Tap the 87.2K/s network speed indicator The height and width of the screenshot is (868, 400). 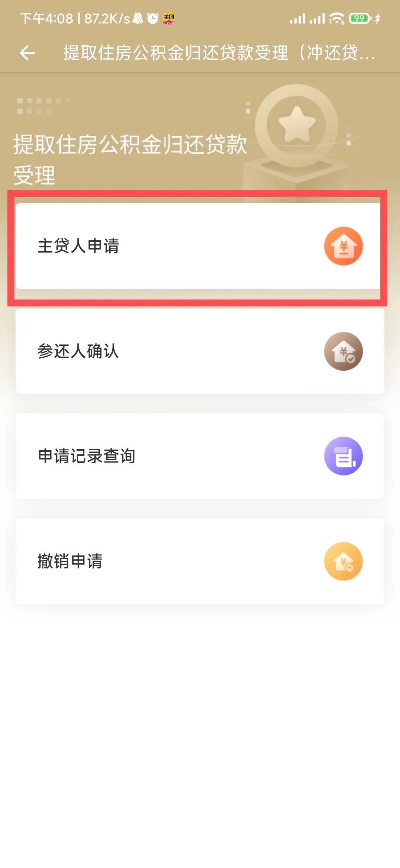point(107,19)
